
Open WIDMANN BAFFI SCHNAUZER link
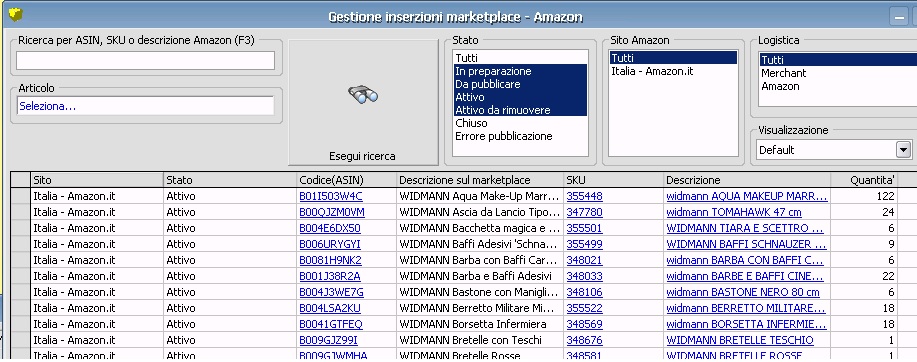pos(746,244)
